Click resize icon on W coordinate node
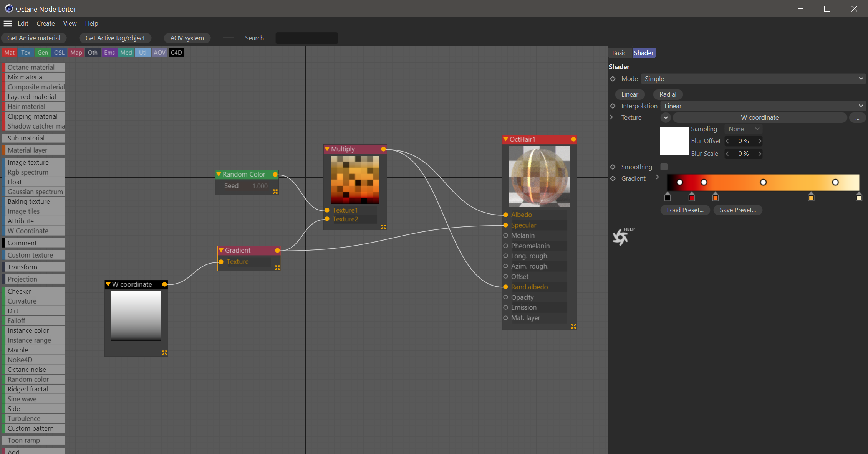The image size is (868, 454). pyautogui.click(x=164, y=353)
